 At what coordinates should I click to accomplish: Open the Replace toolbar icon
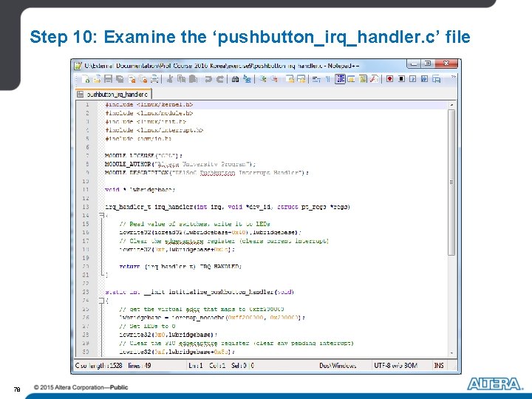pos(247,79)
